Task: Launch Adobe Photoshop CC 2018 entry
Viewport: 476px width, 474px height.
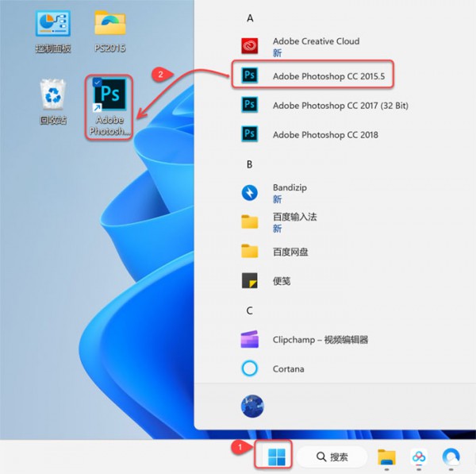Action: click(325, 135)
